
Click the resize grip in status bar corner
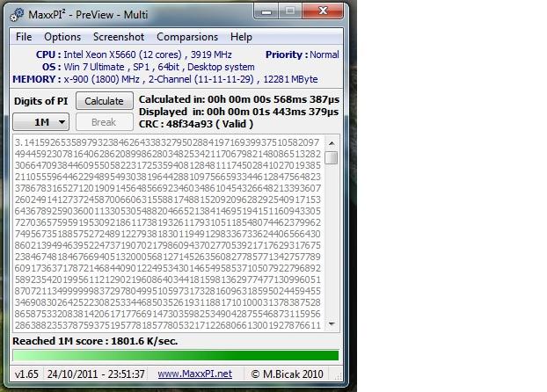click(338, 376)
